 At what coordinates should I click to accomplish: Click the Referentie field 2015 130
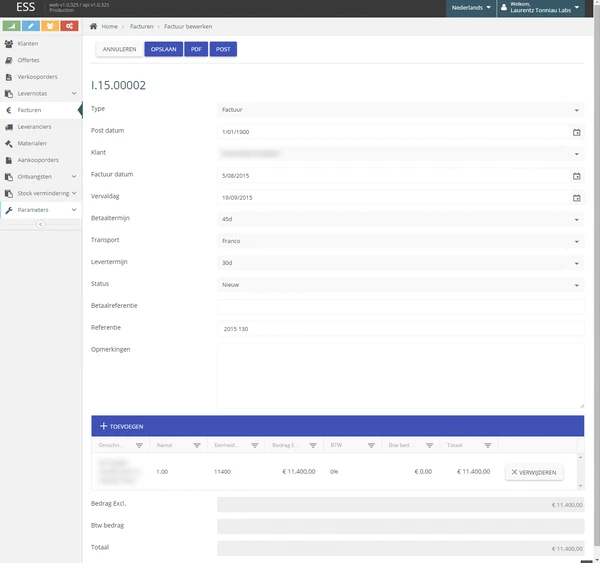400,329
